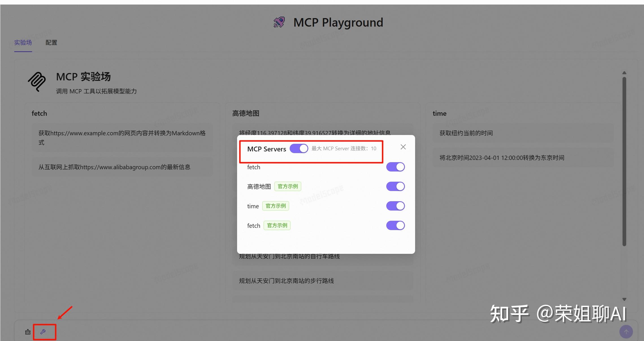This screenshot has width=644, height=341.
Task: Click the coordinate-to-address conversion prompt
Action: (x=315, y=132)
